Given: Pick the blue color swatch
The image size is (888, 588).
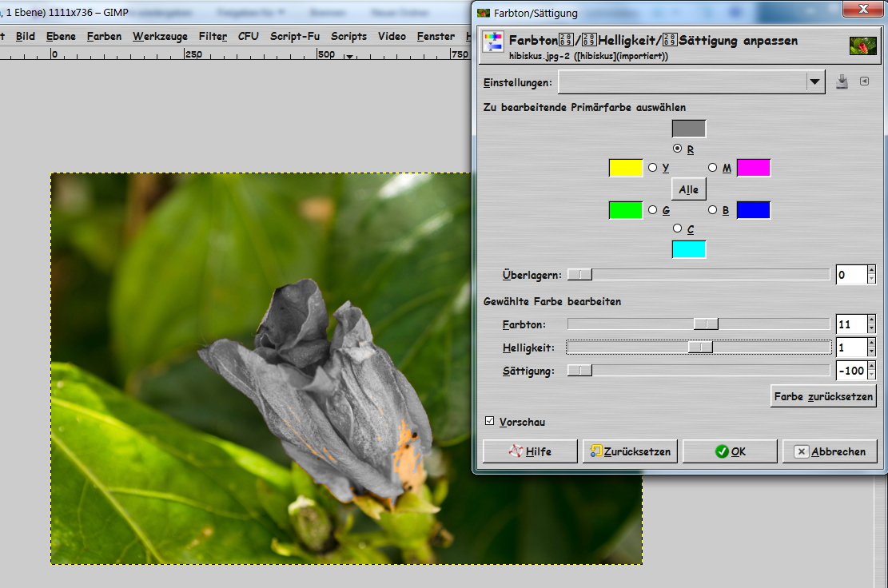Looking at the screenshot, I should [753, 210].
